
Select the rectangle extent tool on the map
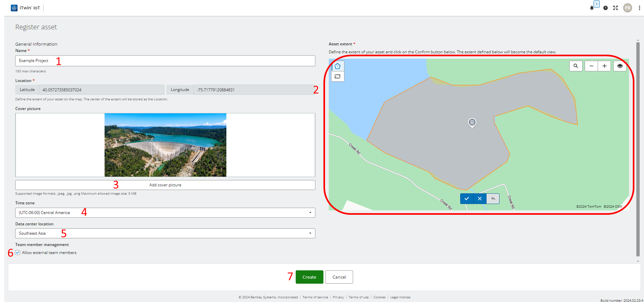(x=338, y=76)
